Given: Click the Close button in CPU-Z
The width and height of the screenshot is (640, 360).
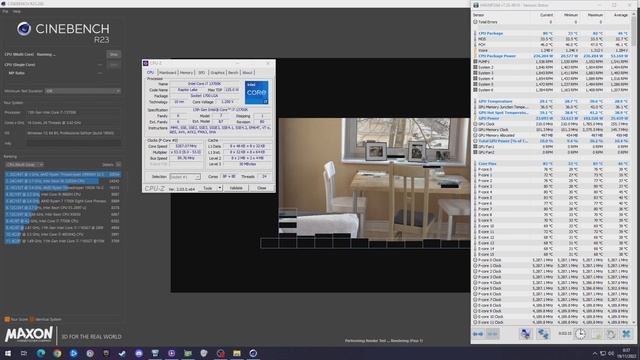Looking at the screenshot, I should [x=262, y=188].
